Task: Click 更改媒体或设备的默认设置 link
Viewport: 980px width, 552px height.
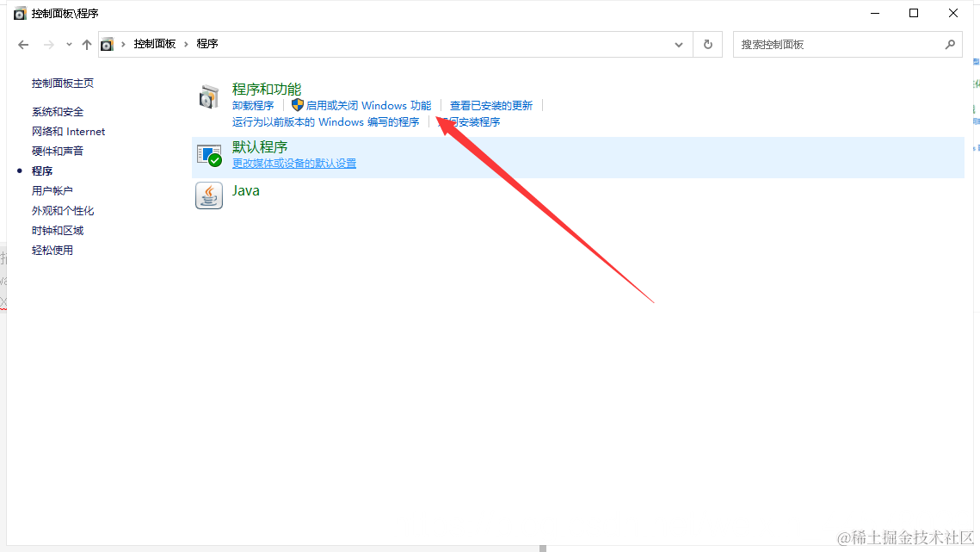Action: tap(294, 164)
